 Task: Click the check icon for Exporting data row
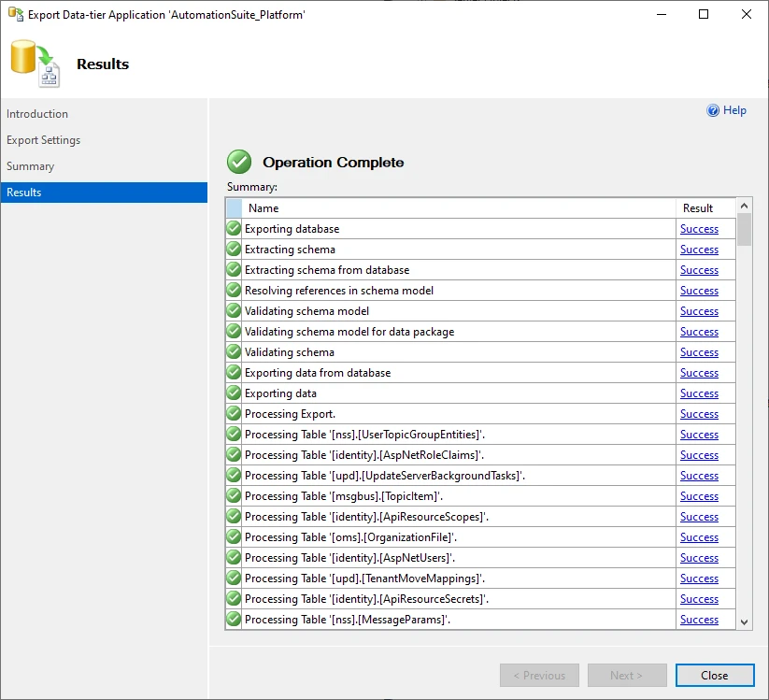[x=234, y=393]
